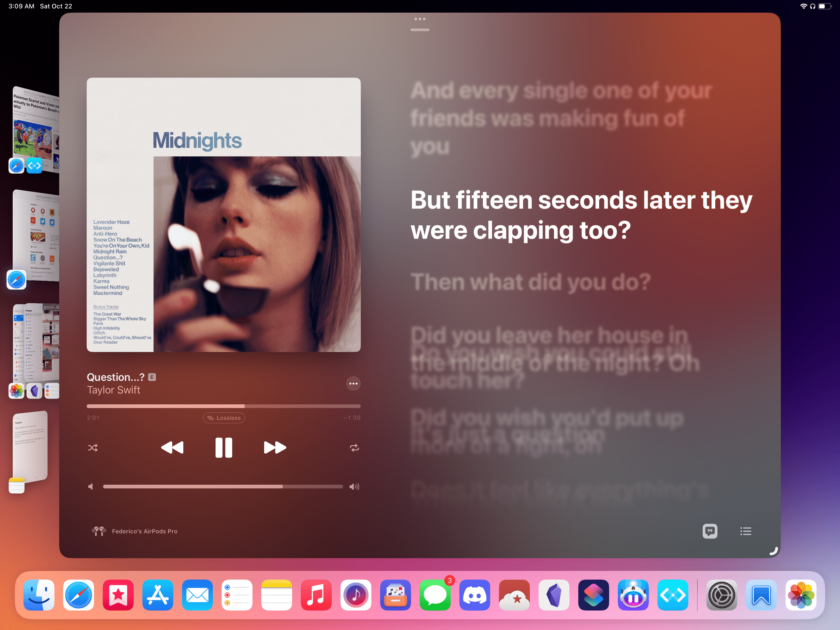This screenshot has height=630, width=840.
Task: Open GoodLinks red star app in dock
Action: click(118, 595)
